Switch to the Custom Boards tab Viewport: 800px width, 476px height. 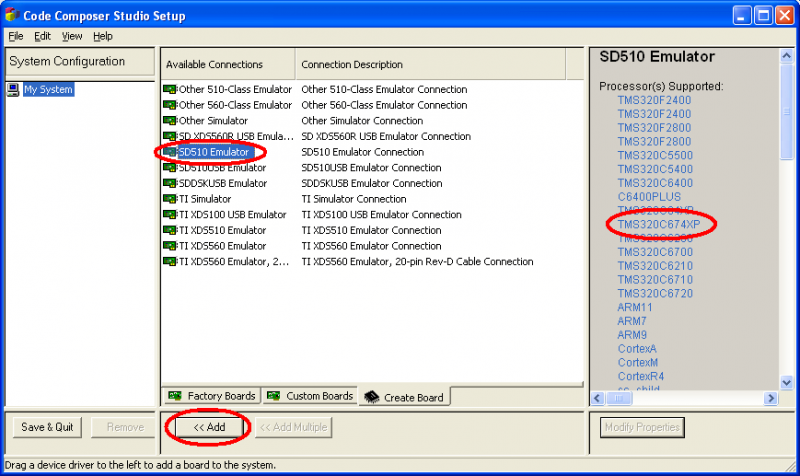310,396
